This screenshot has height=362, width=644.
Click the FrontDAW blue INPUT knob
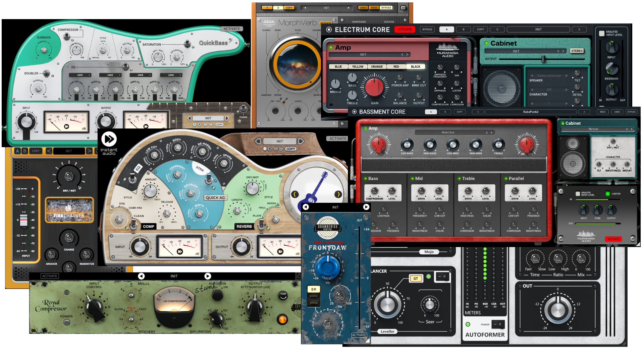328,267
